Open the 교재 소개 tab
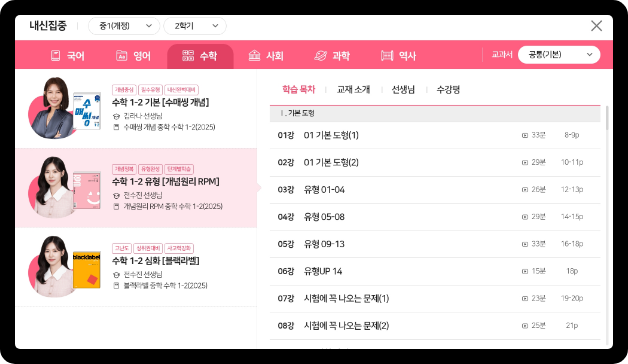The image size is (628, 364). (x=353, y=89)
